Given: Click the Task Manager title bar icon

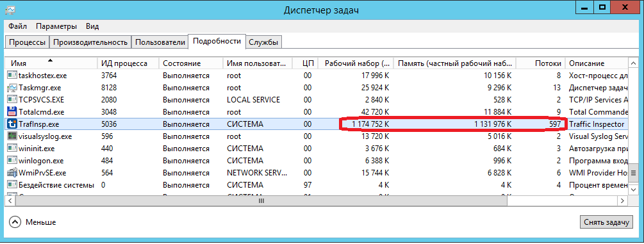Looking at the screenshot, I should 10,10.
